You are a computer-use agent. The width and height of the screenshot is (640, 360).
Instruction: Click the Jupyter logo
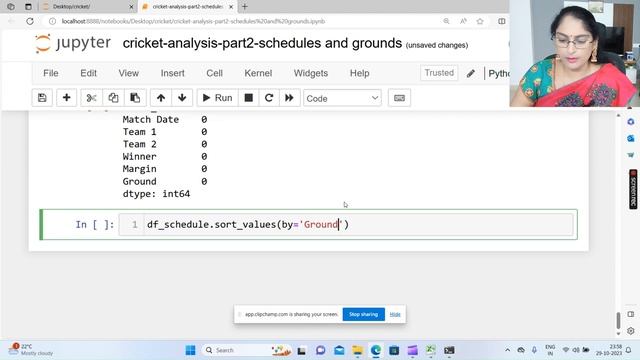click(73, 43)
